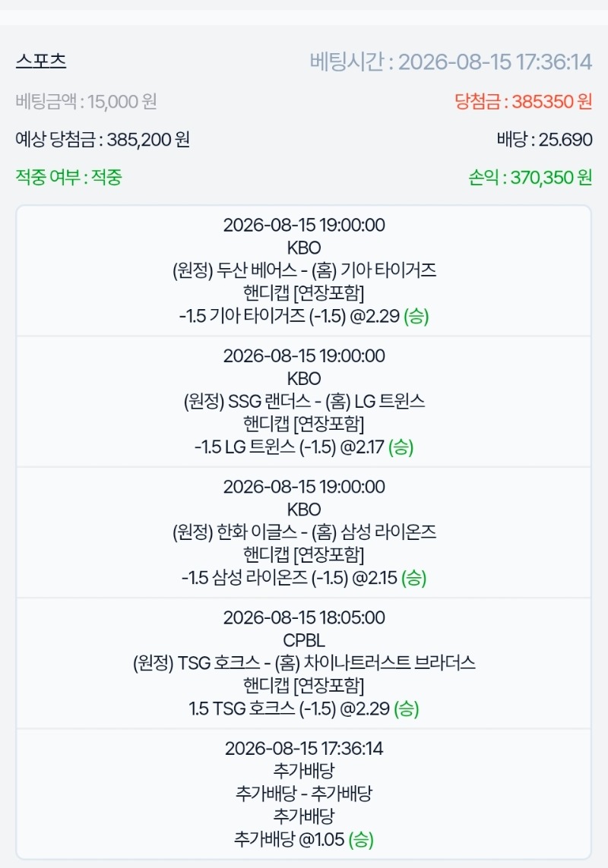Screen dimensions: 608x868
Task: Click the 추가배당 @1.05 bonus odds line
Action: coord(304,839)
